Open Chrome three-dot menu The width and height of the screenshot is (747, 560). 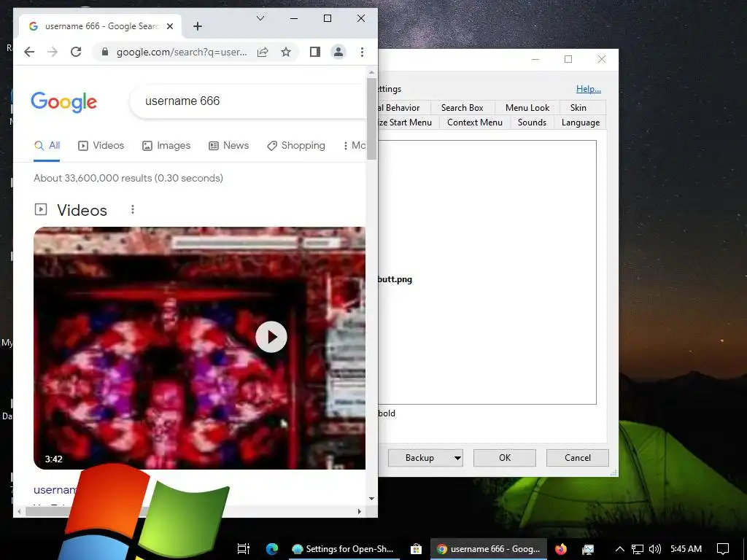[x=362, y=52]
